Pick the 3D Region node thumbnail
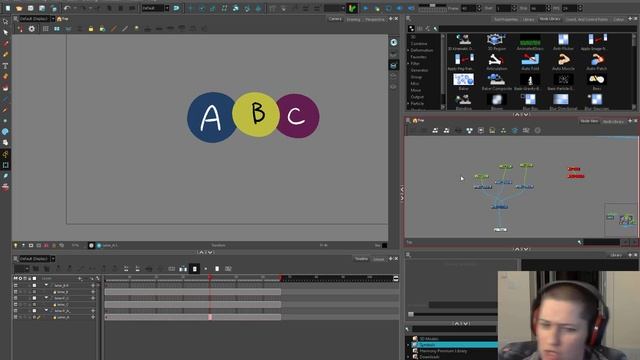This screenshot has height=360, width=640. [x=496, y=40]
